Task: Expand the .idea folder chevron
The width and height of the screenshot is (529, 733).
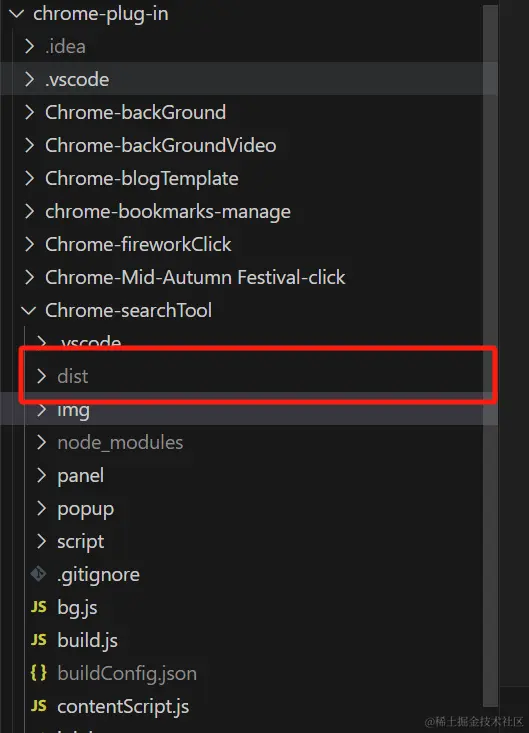Action: point(29,46)
